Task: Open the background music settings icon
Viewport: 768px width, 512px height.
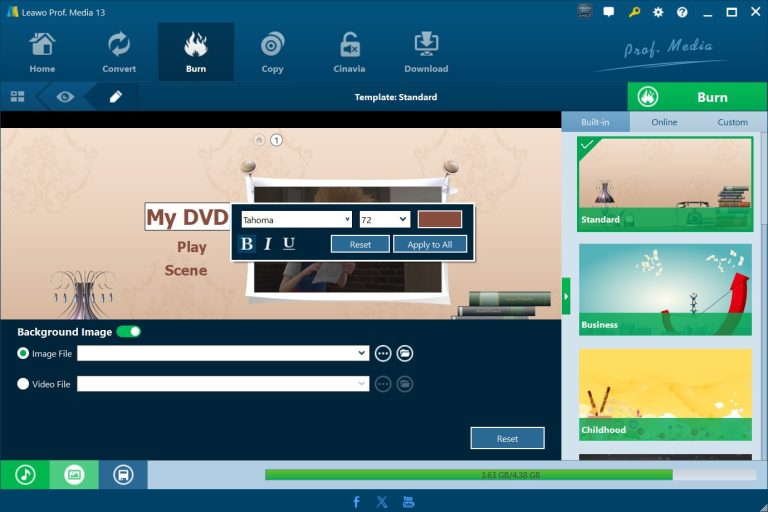Action: pos(25,475)
